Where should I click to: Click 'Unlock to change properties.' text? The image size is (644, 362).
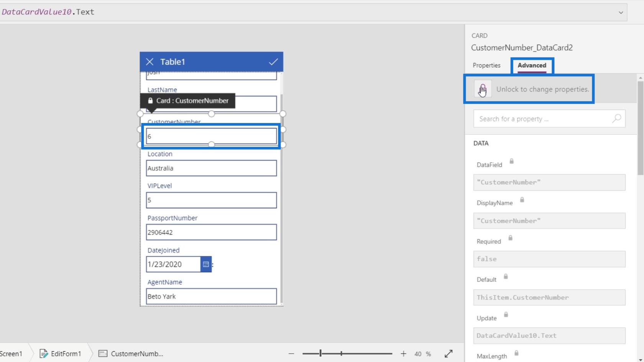543,89
